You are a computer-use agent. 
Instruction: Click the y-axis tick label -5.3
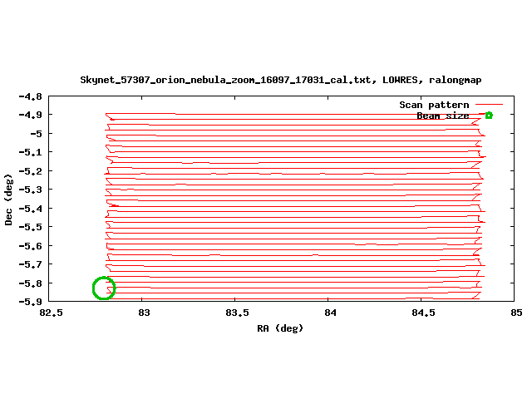[30, 190]
